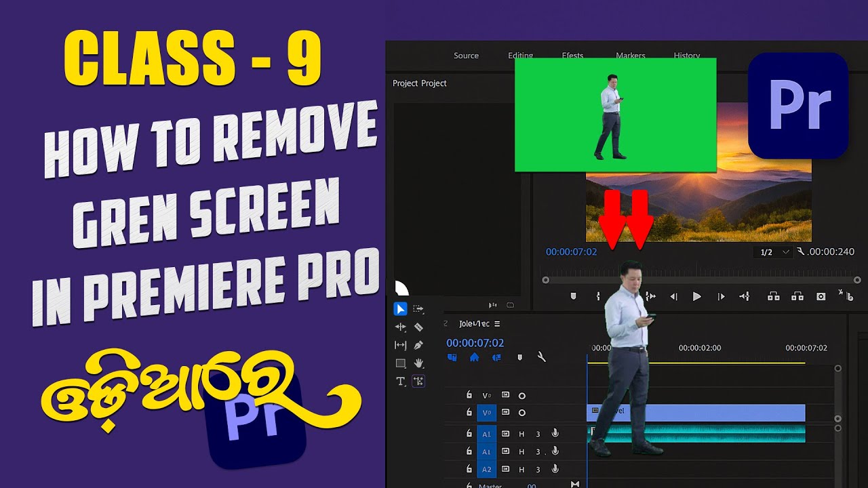Add marker in Program monitor controls
The height and width of the screenshot is (488, 868).
tap(573, 296)
